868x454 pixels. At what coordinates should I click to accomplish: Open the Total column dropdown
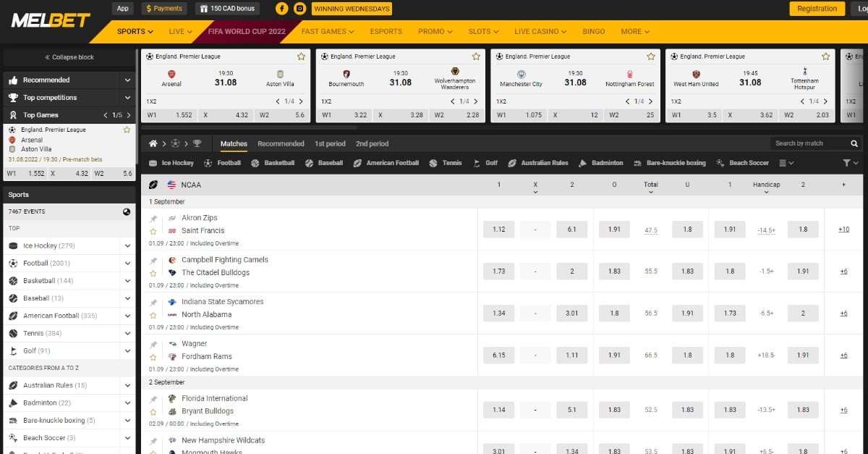tap(651, 187)
